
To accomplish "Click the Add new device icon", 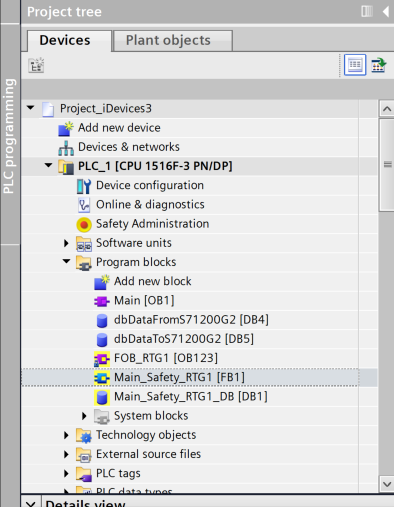I will point(66,128).
